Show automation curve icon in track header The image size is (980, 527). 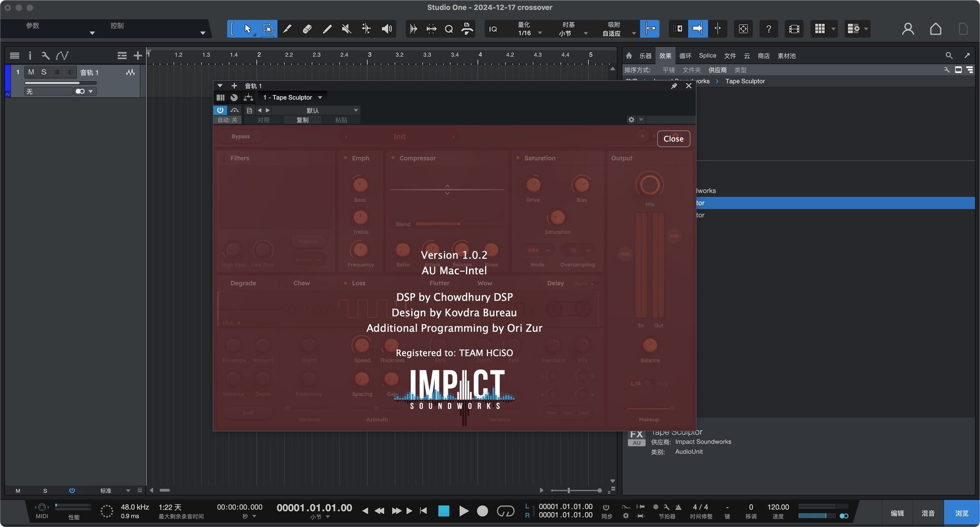[x=62, y=56]
